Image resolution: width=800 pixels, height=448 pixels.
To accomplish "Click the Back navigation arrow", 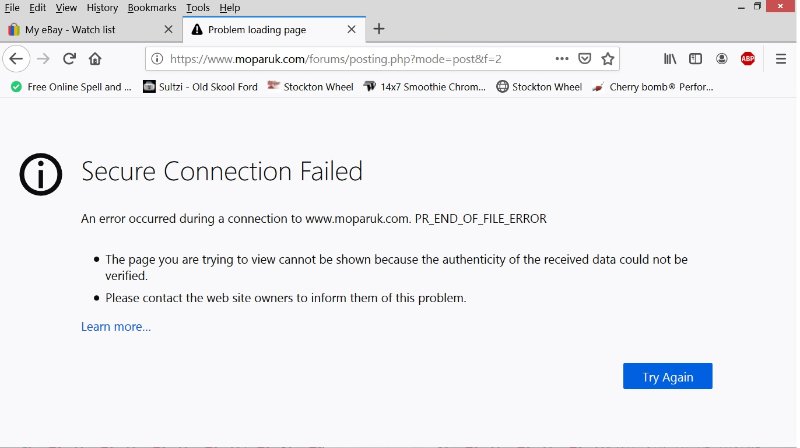I will 16,58.
